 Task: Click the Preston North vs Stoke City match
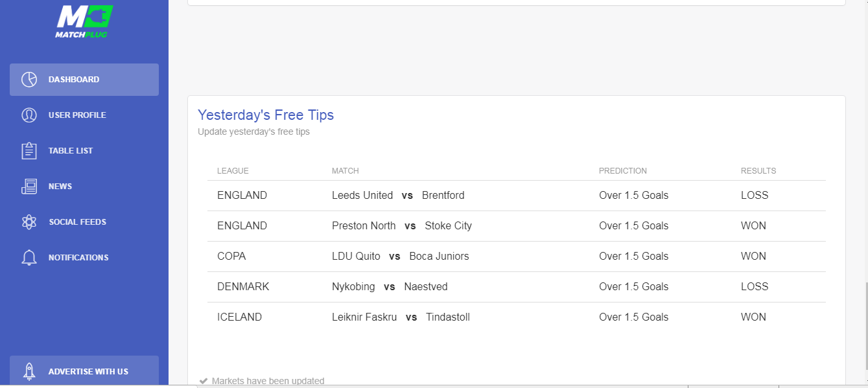(x=402, y=226)
